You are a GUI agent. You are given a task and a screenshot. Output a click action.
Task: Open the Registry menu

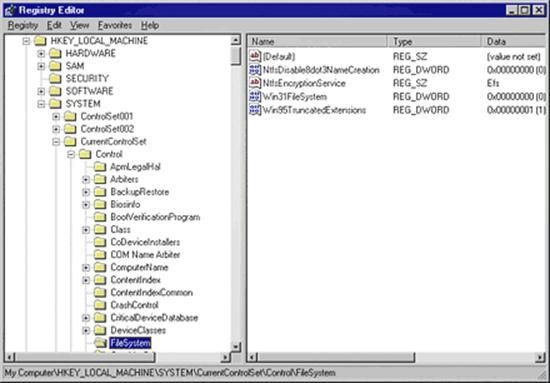(23, 26)
